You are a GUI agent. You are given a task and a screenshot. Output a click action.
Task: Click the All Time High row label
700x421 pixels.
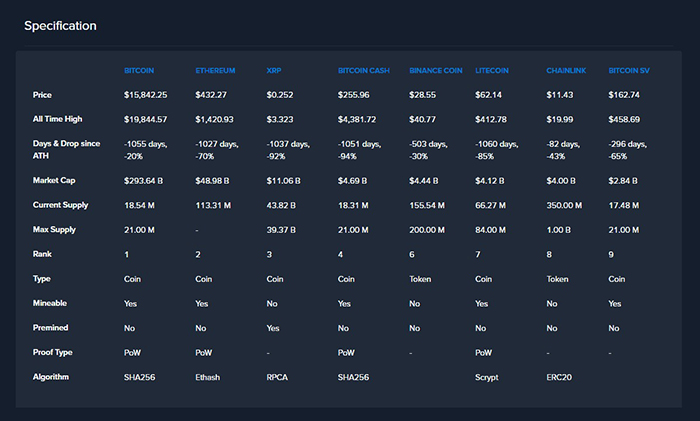(x=57, y=119)
